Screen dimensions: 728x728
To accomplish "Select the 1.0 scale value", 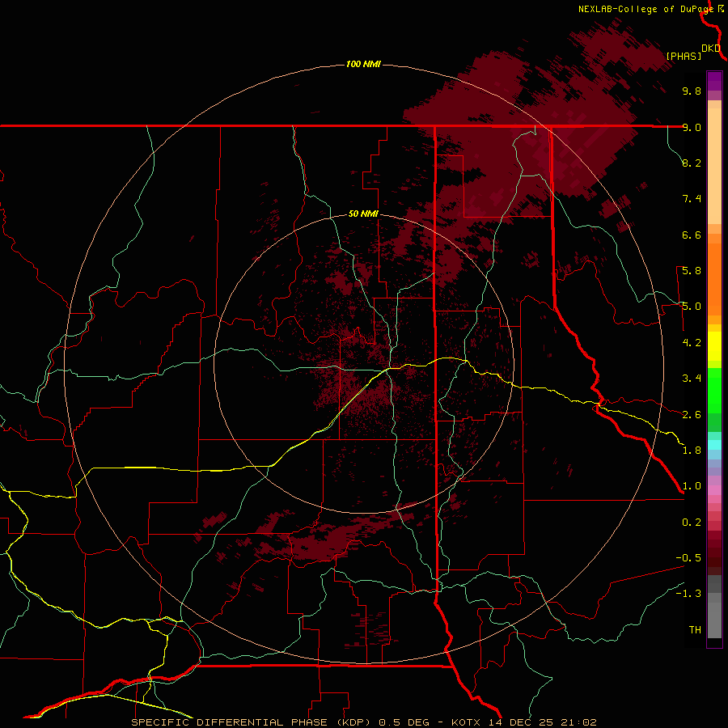I will (692, 486).
